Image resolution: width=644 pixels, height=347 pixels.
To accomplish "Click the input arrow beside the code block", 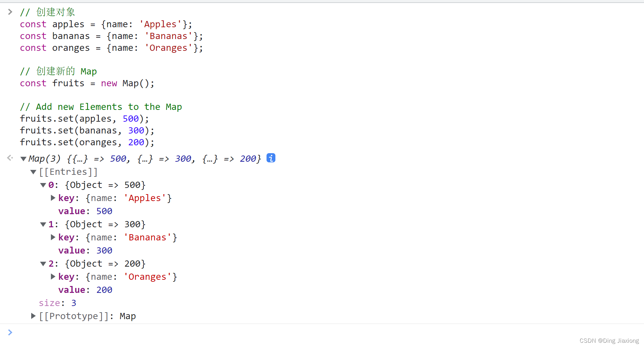I will [x=10, y=12].
